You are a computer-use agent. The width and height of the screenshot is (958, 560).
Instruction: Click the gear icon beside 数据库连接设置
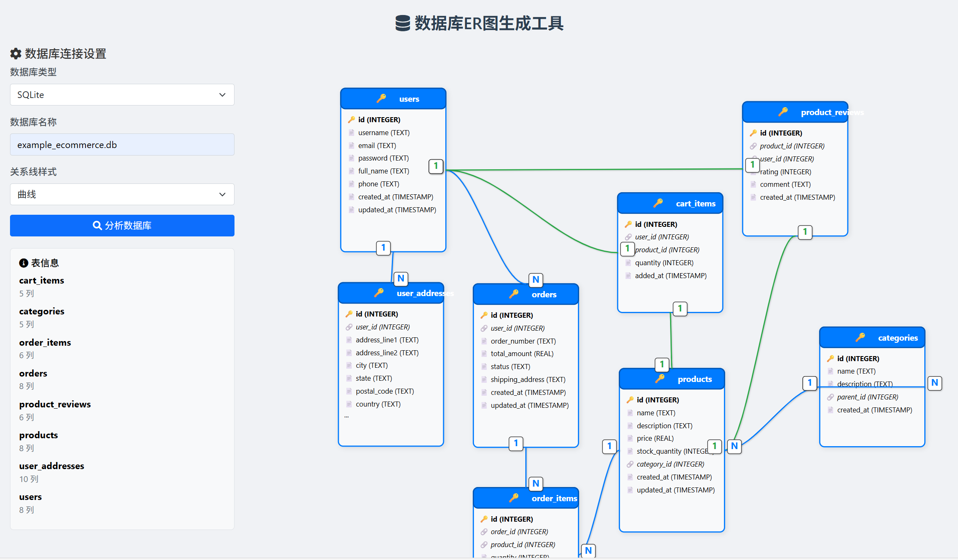point(16,53)
